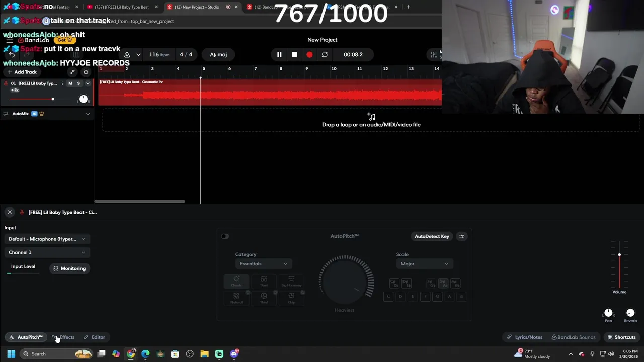Open metronome options dropdown arrow

138,54
